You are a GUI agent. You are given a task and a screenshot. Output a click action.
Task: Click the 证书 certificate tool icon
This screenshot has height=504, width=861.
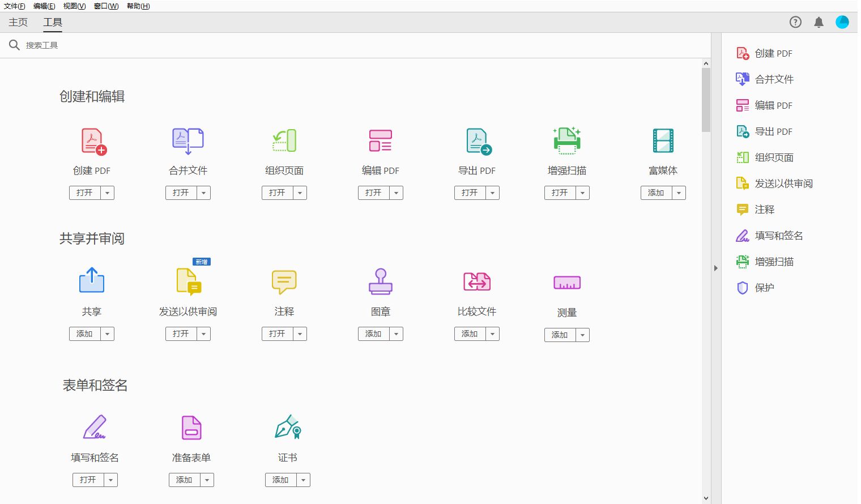tap(287, 428)
